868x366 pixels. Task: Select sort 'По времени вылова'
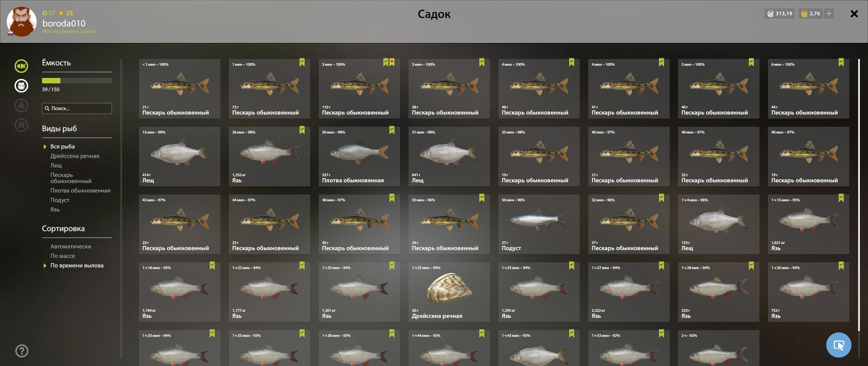pos(77,265)
